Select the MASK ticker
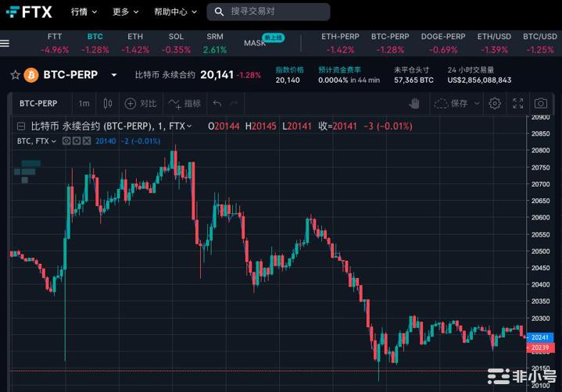 click(255, 43)
